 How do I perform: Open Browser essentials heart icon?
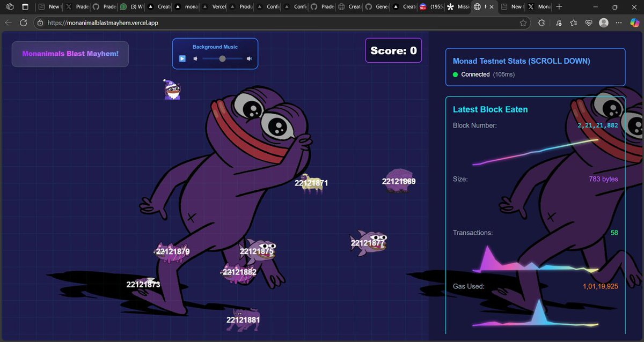(x=589, y=23)
